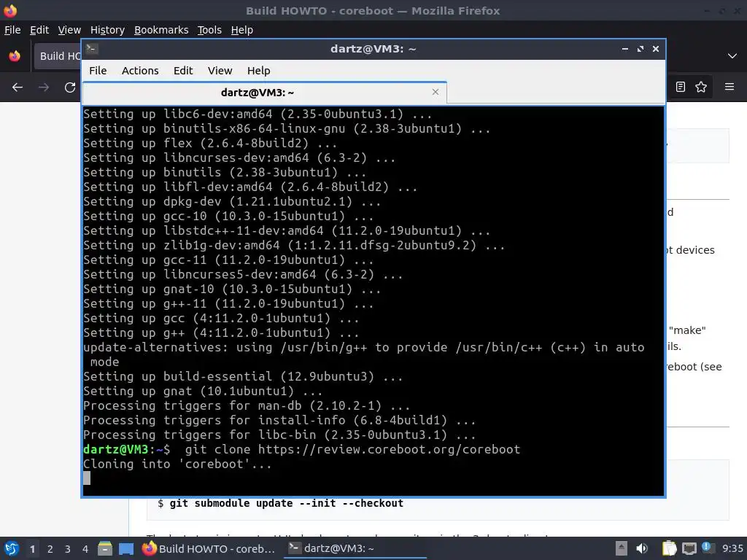Open Firefox Help menu
Viewport: 747px width, 560px height.
pyautogui.click(x=242, y=30)
